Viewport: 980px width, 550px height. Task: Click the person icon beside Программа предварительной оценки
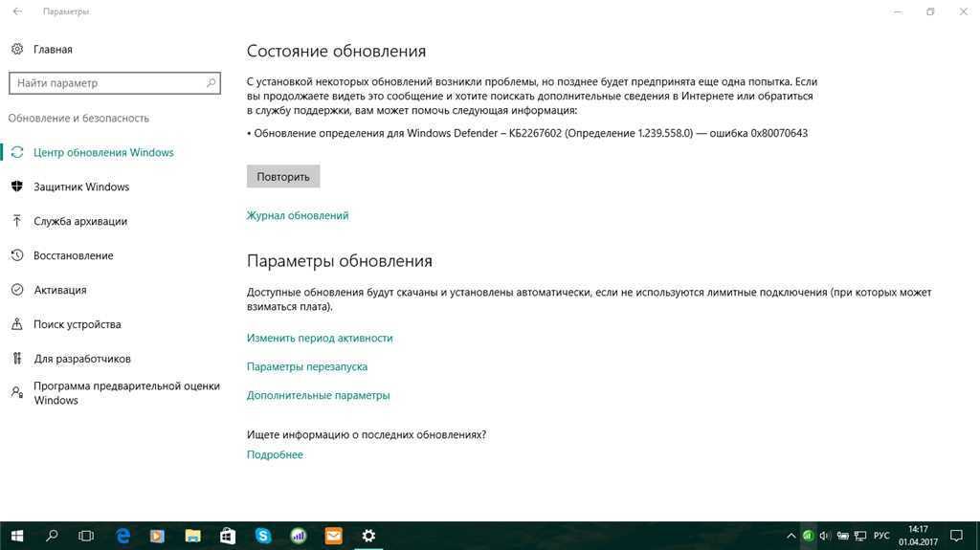pos(17,392)
